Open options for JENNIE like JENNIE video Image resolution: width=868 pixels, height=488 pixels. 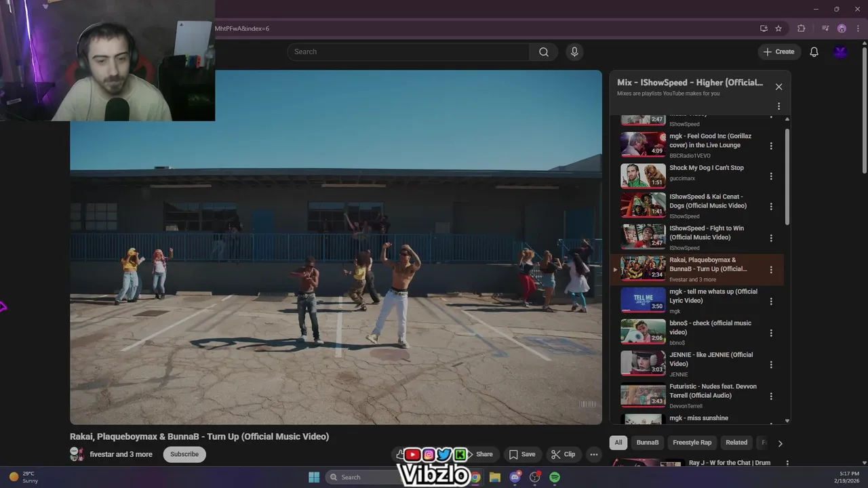click(771, 365)
